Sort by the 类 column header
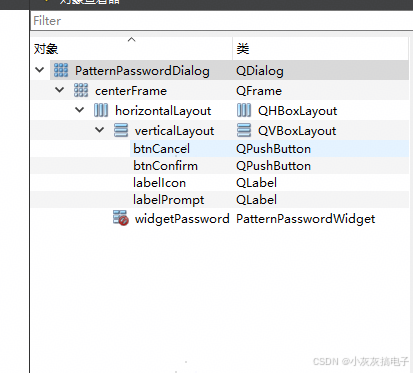Image resolution: width=413 pixels, height=373 pixels. click(x=321, y=49)
